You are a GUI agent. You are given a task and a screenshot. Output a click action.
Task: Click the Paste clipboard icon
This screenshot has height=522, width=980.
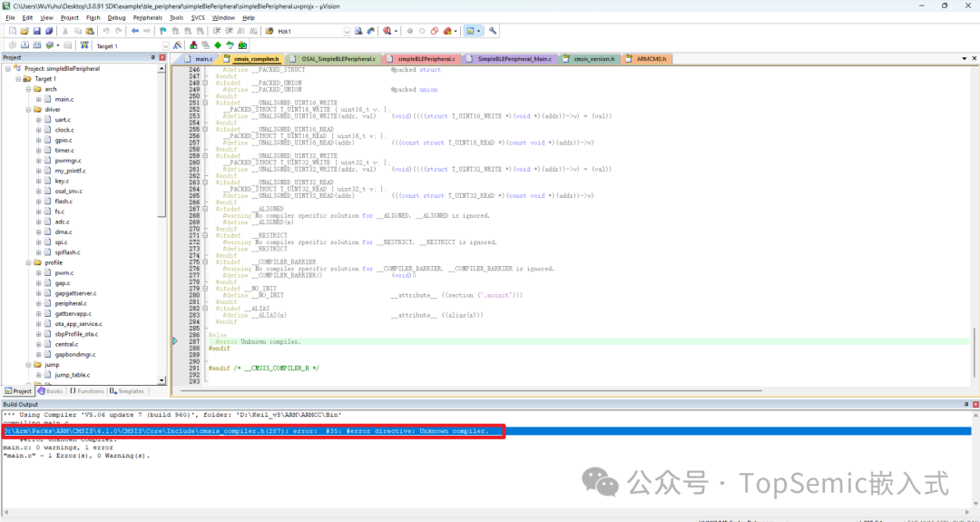[90, 31]
